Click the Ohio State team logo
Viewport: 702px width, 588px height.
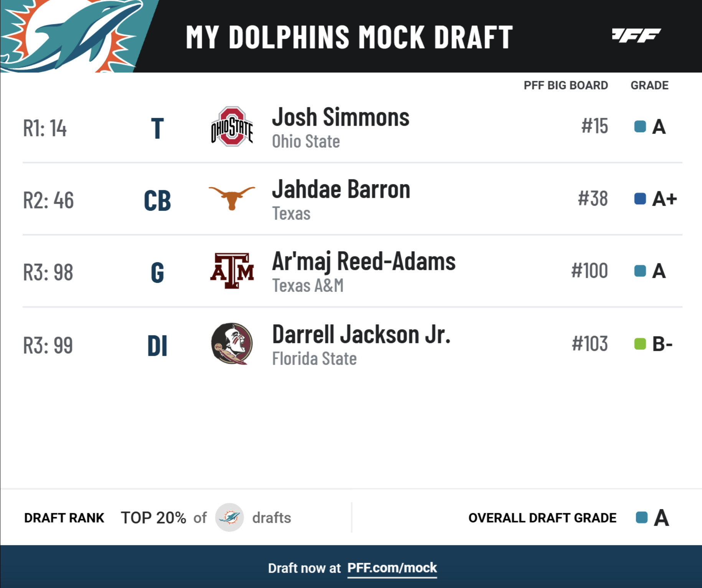point(232,126)
